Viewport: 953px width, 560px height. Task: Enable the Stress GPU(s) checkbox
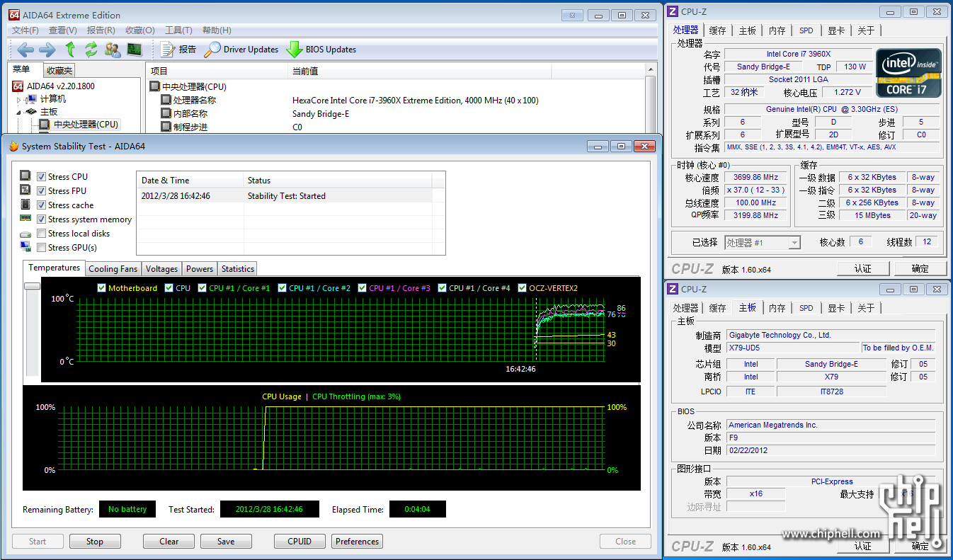pos(42,247)
